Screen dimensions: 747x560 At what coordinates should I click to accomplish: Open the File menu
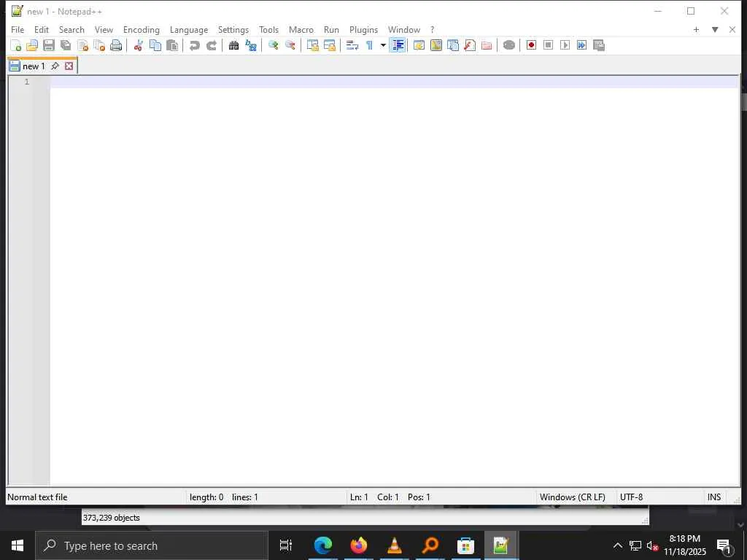pos(18,29)
